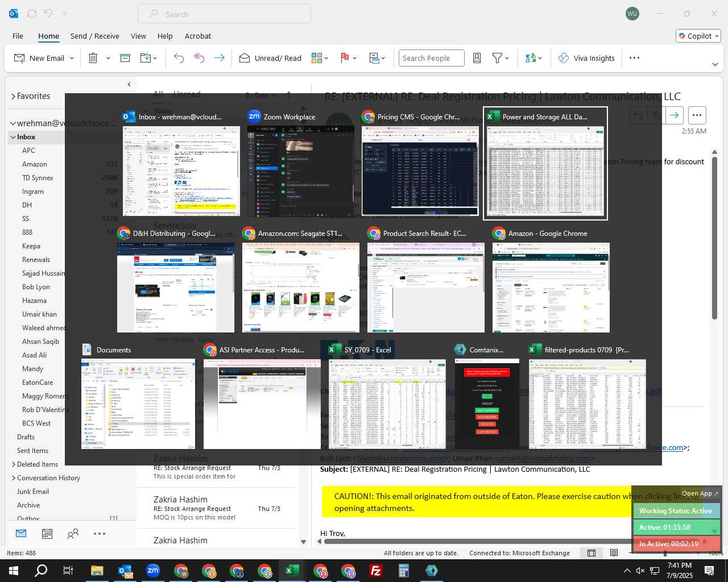Open the View tab
The width and height of the screenshot is (728, 582).
point(138,36)
